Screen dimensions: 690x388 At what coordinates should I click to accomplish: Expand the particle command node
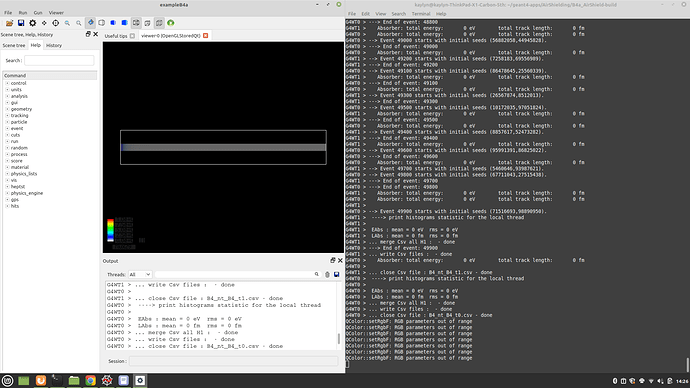pos(7,122)
